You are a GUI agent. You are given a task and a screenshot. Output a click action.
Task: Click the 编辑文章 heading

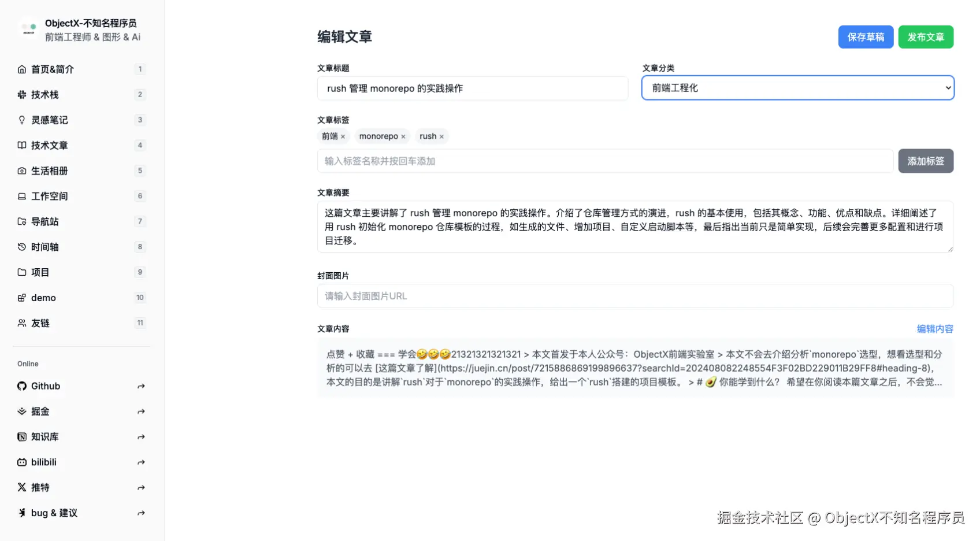[344, 37]
